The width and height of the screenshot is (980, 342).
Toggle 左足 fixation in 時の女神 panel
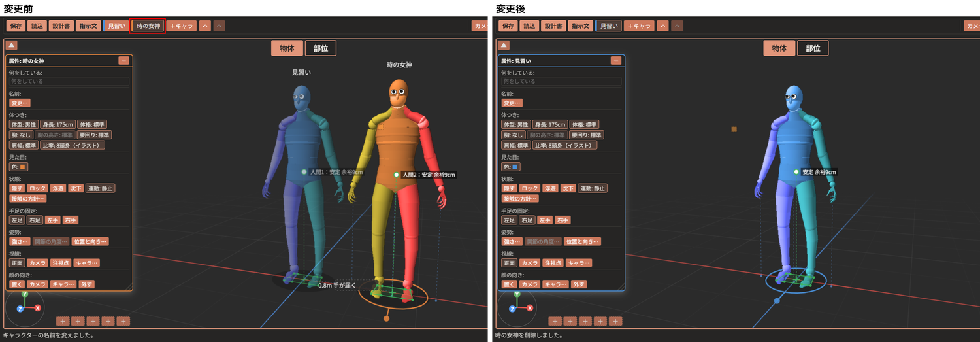point(16,220)
